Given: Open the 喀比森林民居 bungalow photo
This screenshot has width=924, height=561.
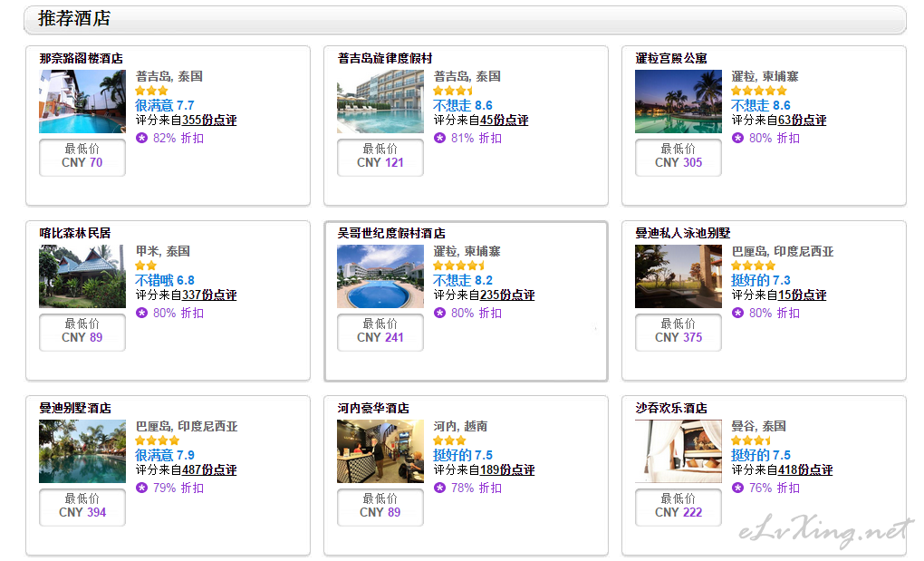Looking at the screenshot, I should [x=82, y=276].
